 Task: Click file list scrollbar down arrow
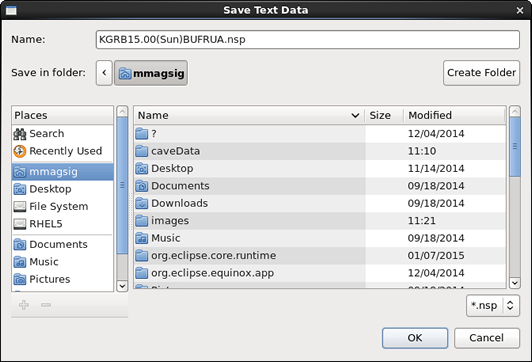[x=515, y=283]
